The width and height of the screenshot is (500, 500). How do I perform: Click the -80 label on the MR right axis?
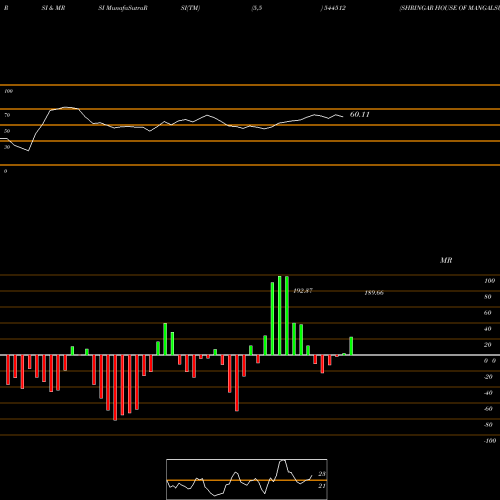(x=488, y=425)
